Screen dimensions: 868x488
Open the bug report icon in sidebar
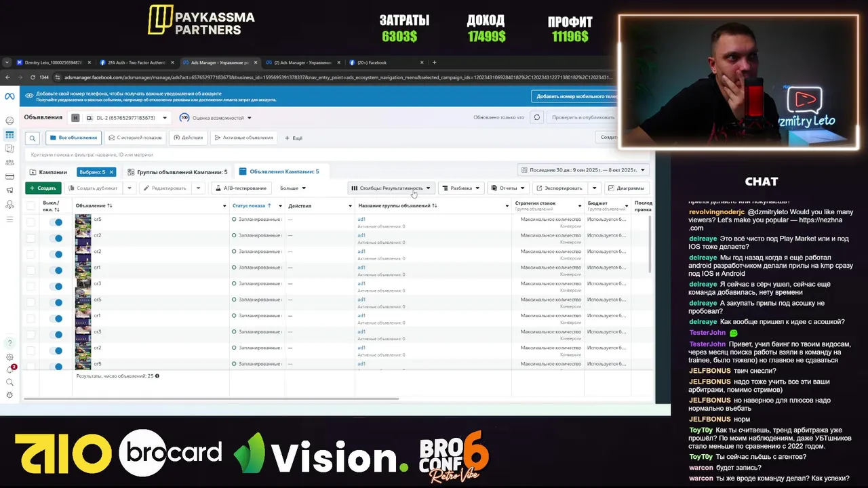coord(9,395)
